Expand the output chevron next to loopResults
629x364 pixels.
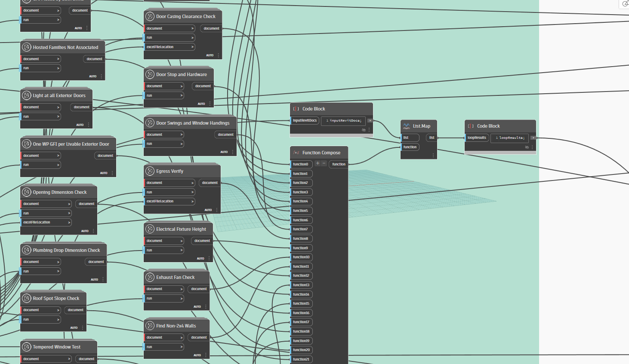533,138
